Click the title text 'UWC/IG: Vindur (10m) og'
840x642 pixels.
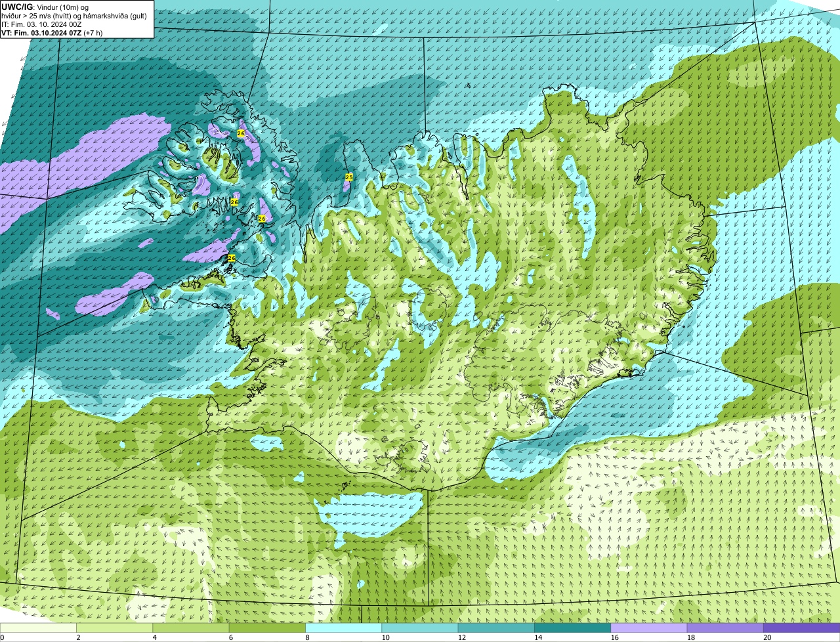(45, 7)
